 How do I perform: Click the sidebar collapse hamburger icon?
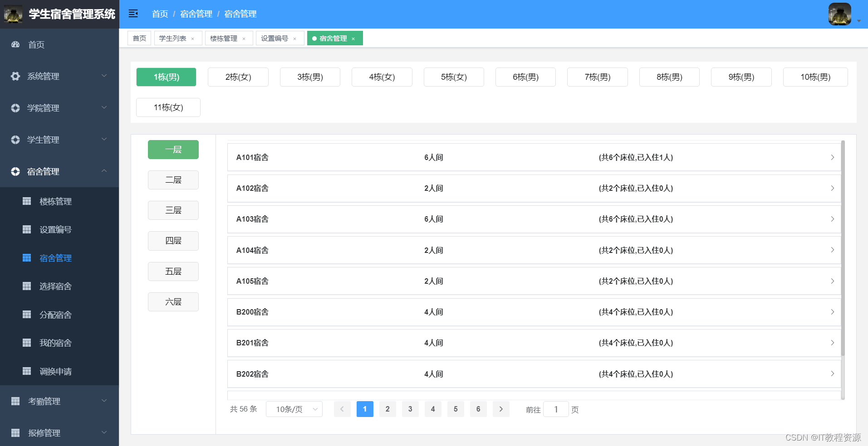point(133,14)
